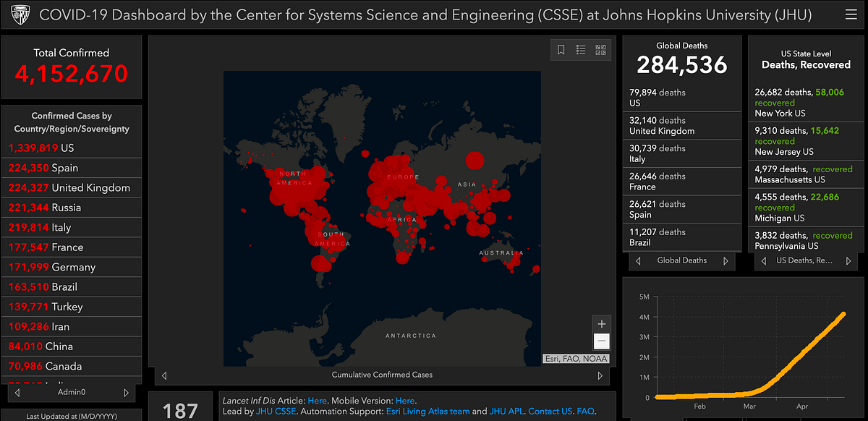Zoom out on the map
This screenshot has width=868, height=421.
point(601,341)
